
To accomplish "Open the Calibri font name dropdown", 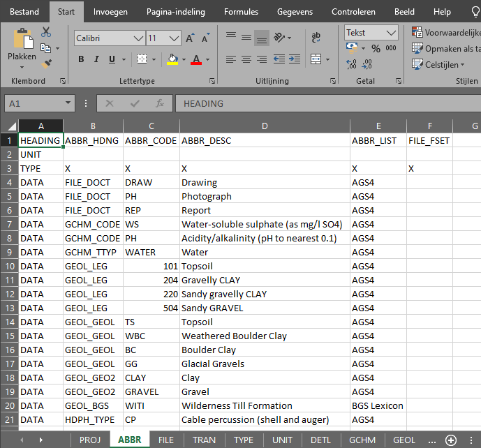I will click(x=138, y=38).
